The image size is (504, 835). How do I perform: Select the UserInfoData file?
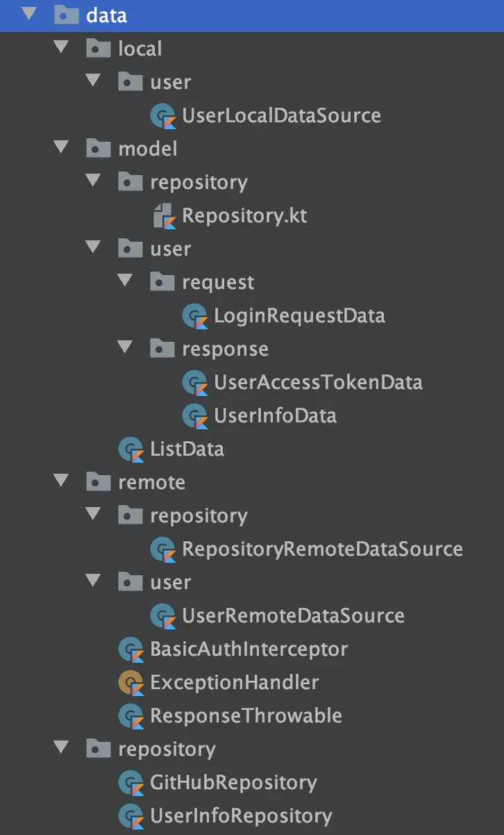[x=275, y=416]
